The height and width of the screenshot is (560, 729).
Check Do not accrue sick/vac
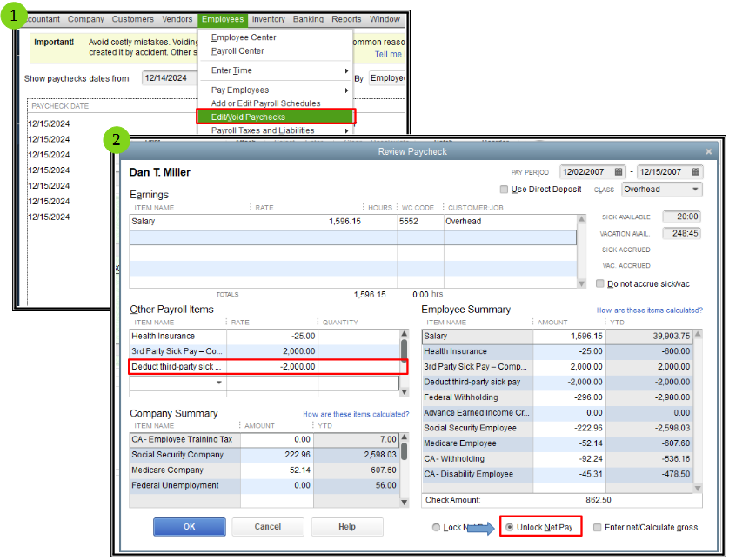[599, 282]
